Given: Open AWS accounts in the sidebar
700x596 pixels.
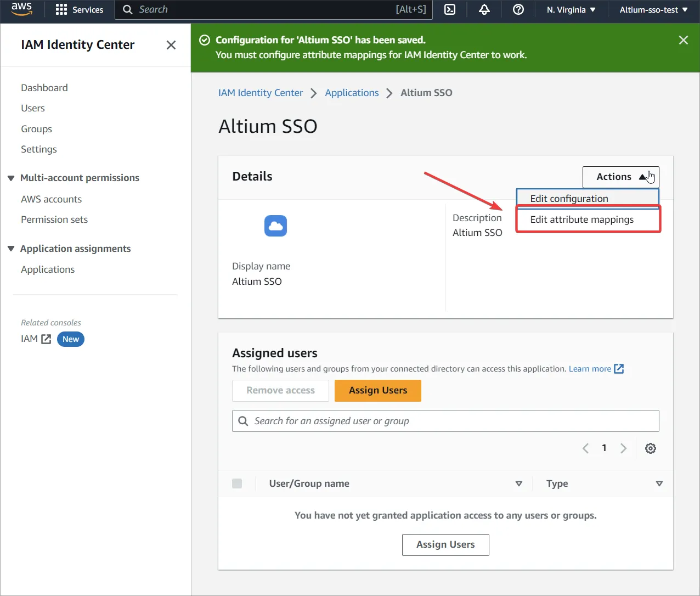Looking at the screenshot, I should coord(51,199).
